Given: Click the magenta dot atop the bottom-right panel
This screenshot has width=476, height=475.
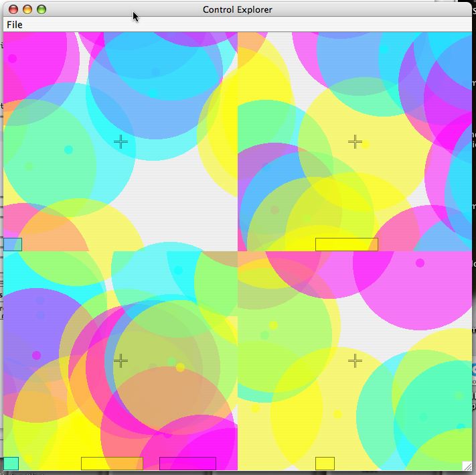Looking at the screenshot, I should click(x=420, y=263).
